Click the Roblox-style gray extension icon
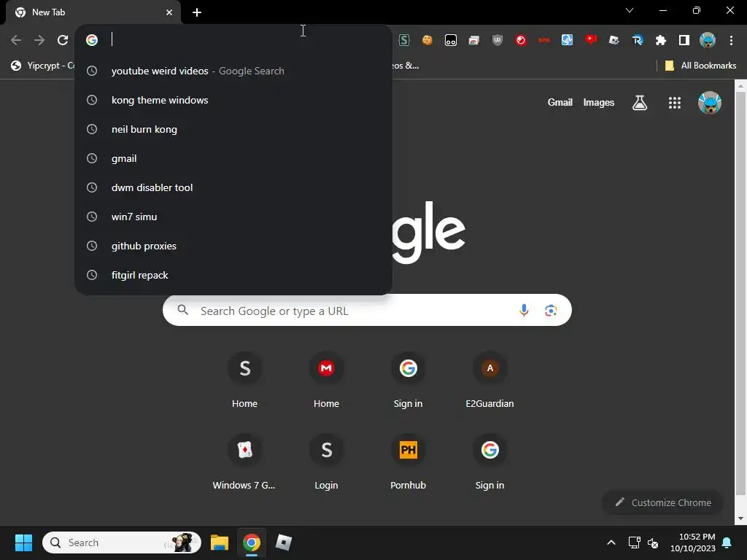The width and height of the screenshot is (747, 560). [614, 40]
